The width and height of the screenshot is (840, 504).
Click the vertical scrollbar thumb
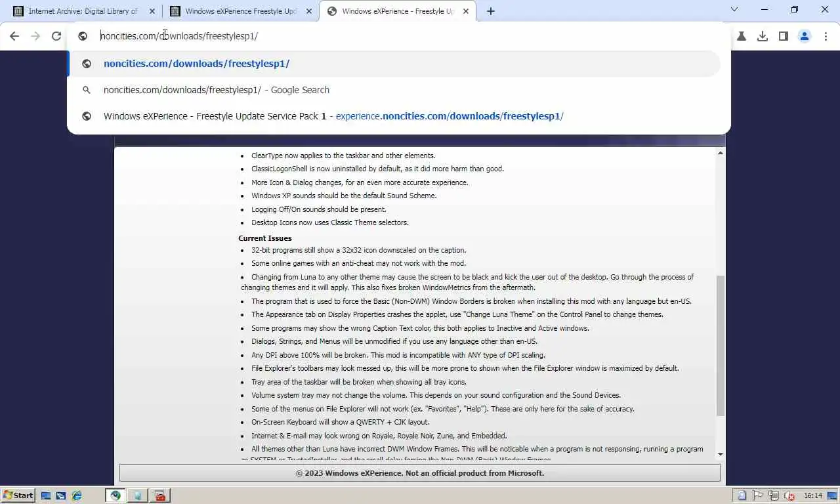point(721,345)
